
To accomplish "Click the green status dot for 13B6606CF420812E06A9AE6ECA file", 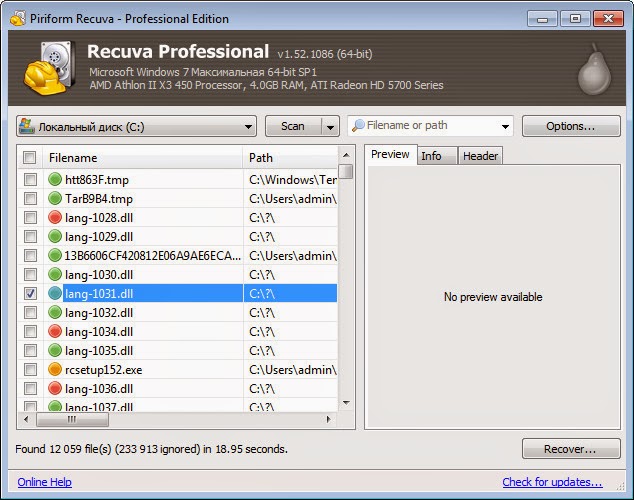I will coord(55,255).
